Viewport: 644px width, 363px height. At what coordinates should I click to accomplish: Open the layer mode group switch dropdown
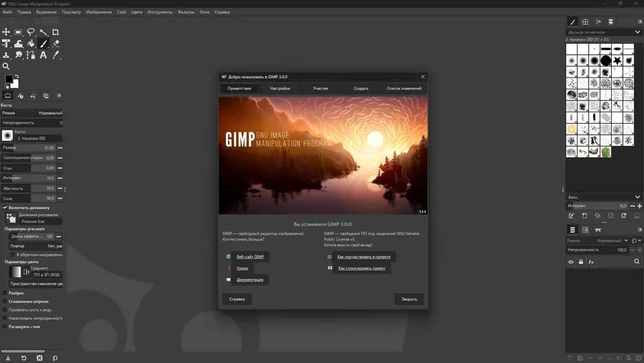coord(637,240)
